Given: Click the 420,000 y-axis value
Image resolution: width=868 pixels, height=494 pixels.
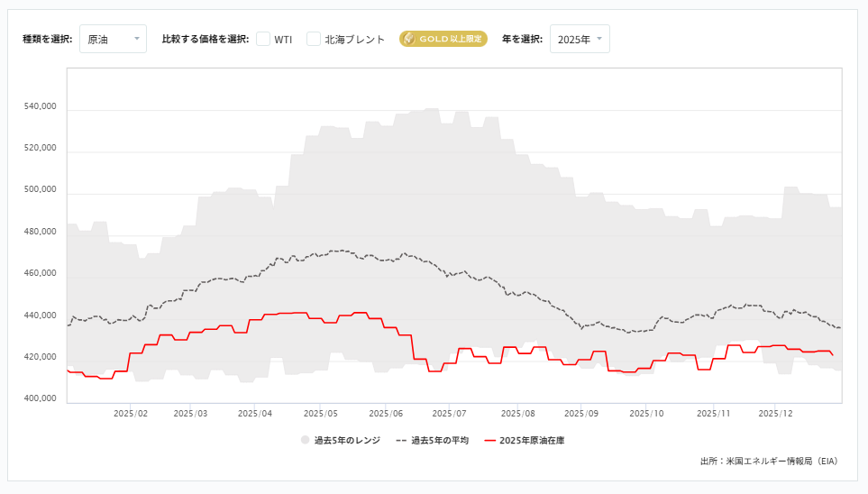Looking at the screenshot, I should tap(40, 357).
